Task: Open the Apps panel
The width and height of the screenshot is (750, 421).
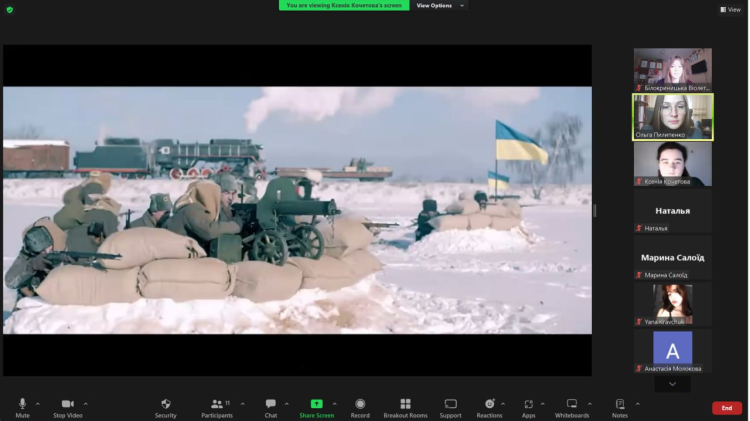Action: click(528, 405)
